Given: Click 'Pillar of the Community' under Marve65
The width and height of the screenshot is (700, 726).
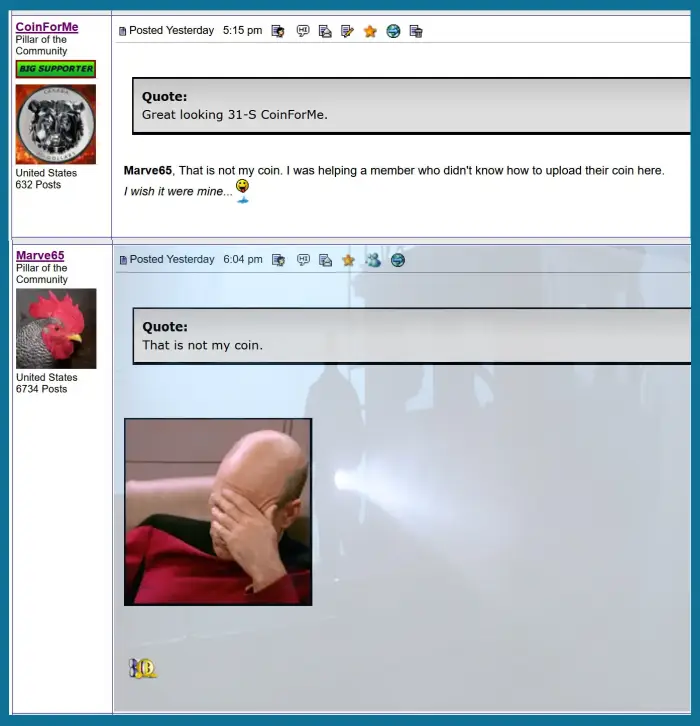Looking at the screenshot, I should [x=42, y=274].
